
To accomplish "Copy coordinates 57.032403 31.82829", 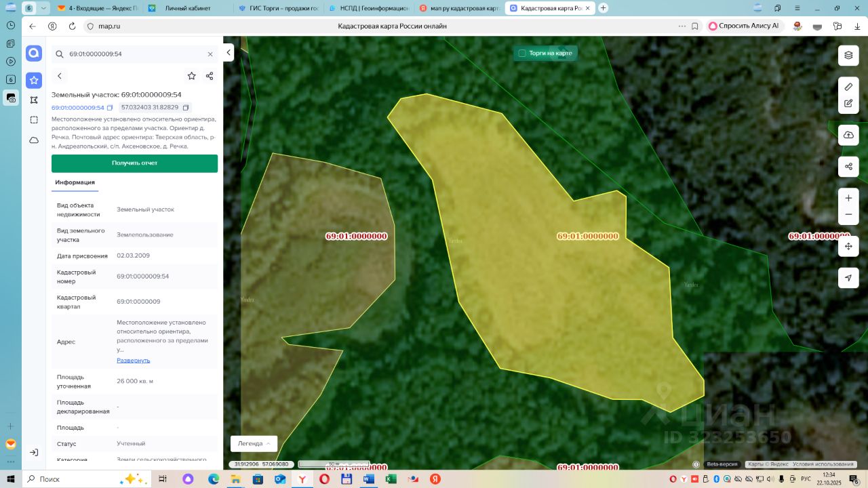I will (186, 108).
